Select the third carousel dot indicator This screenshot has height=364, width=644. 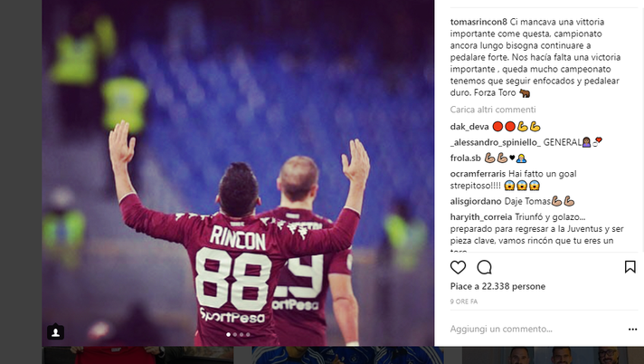241,334
